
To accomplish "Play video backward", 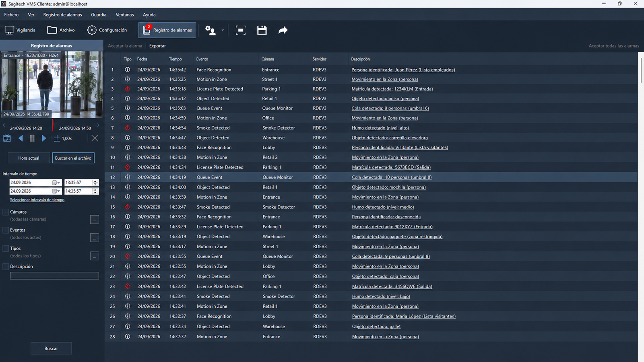I will click(x=21, y=138).
